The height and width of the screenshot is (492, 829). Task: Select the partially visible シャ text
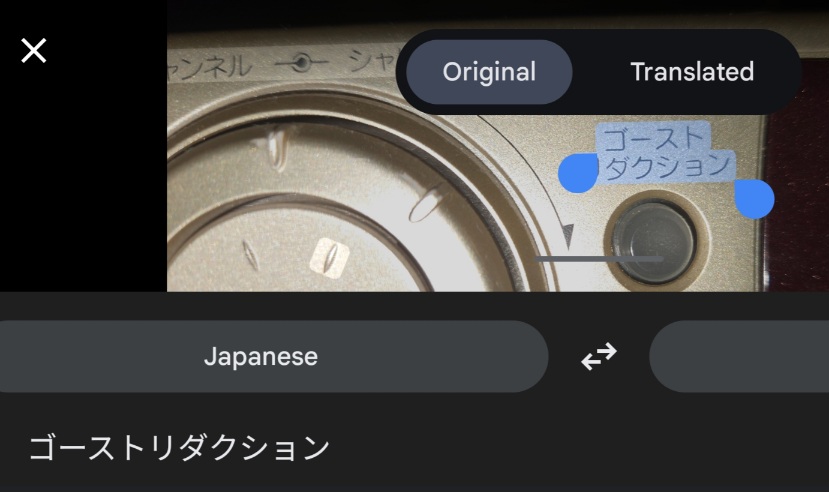[373, 62]
